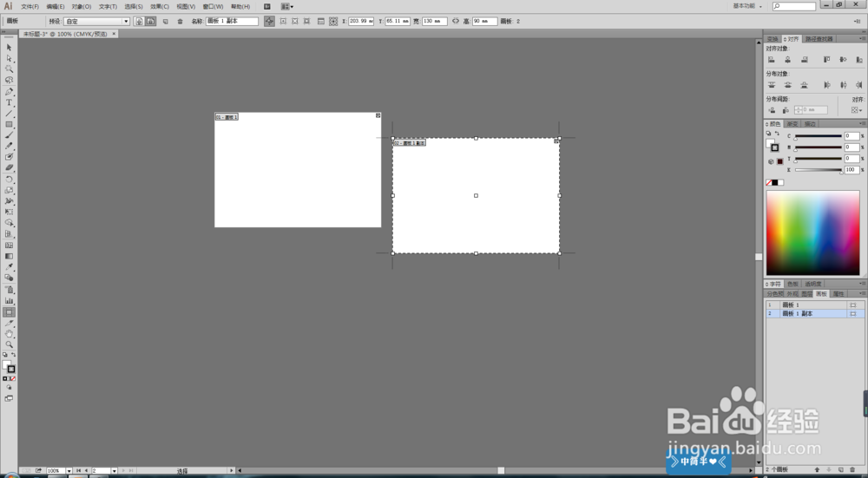Select the Pen tool
Screen dimensions: 868x478
pyautogui.click(x=9, y=92)
